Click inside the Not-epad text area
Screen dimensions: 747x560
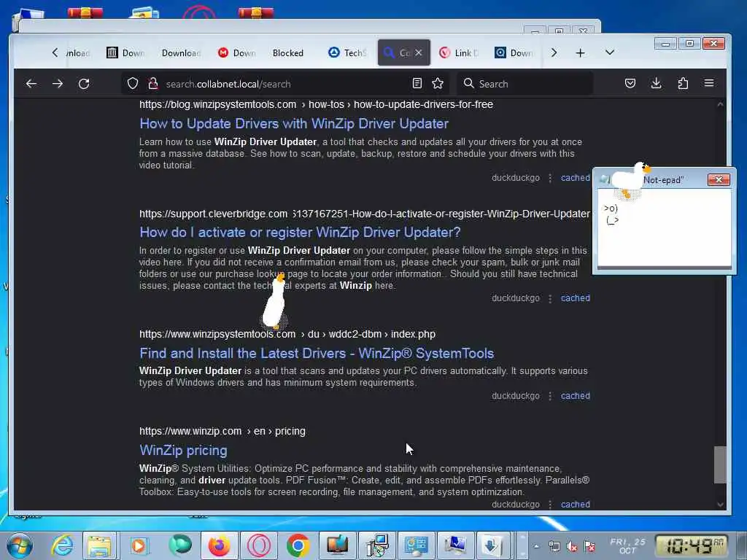pos(664,227)
